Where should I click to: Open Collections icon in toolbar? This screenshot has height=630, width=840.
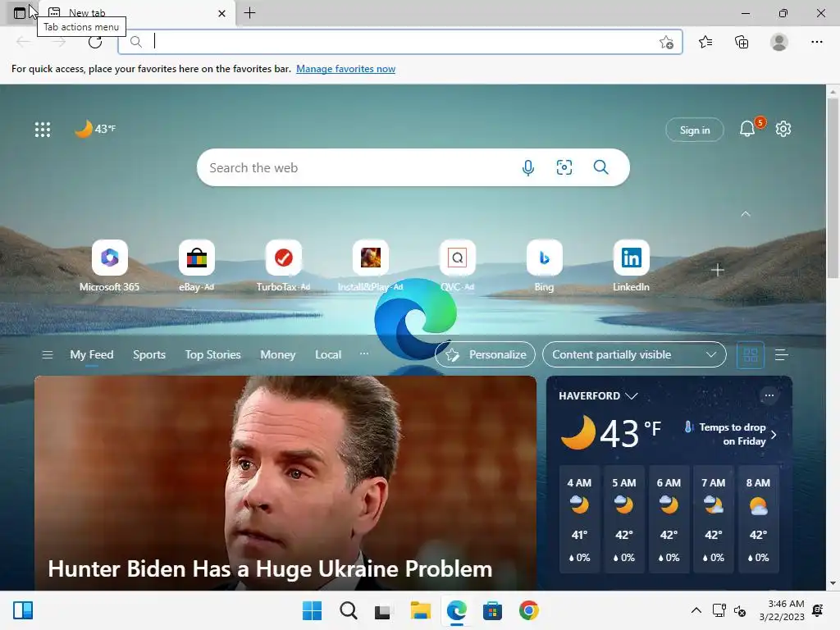[742, 42]
